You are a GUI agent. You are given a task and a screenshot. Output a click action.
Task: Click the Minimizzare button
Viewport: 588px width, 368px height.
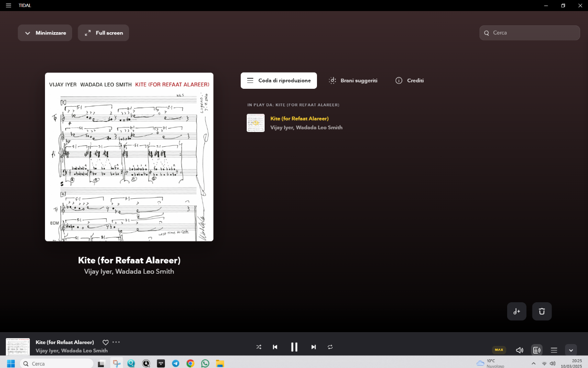(45, 33)
